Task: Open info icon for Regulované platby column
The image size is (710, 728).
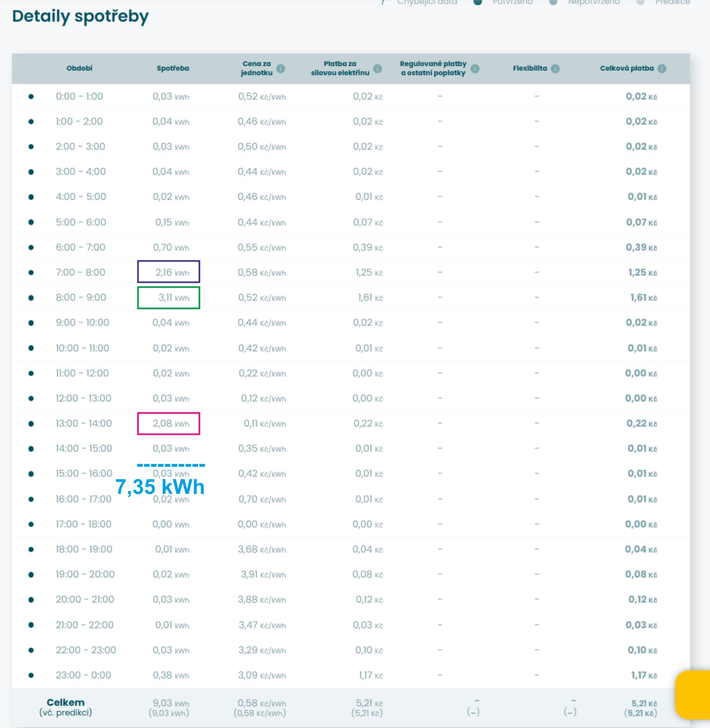Action: pos(475,69)
